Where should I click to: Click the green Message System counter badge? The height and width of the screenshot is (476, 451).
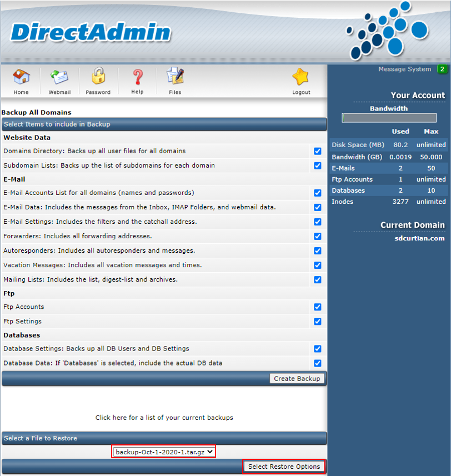pyautogui.click(x=442, y=69)
